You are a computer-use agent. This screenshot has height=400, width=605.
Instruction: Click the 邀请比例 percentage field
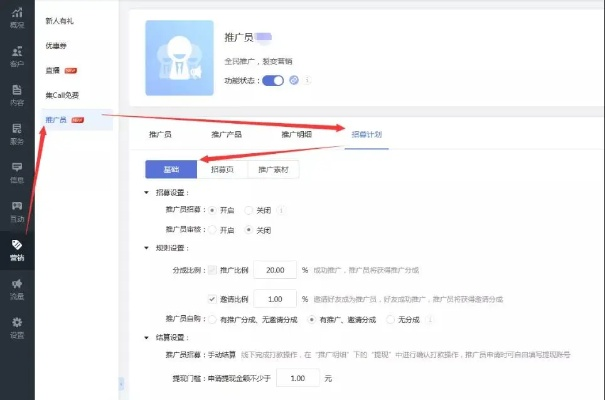[275, 299]
